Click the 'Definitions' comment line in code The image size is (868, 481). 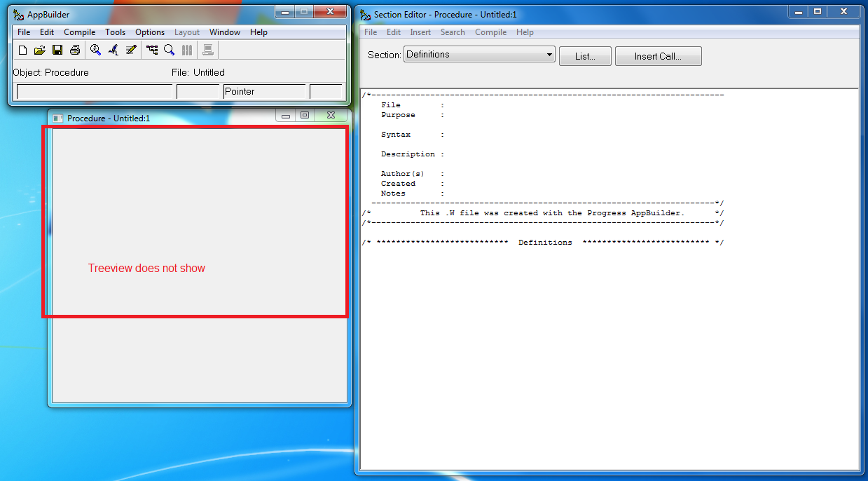click(x=543, y=243)
